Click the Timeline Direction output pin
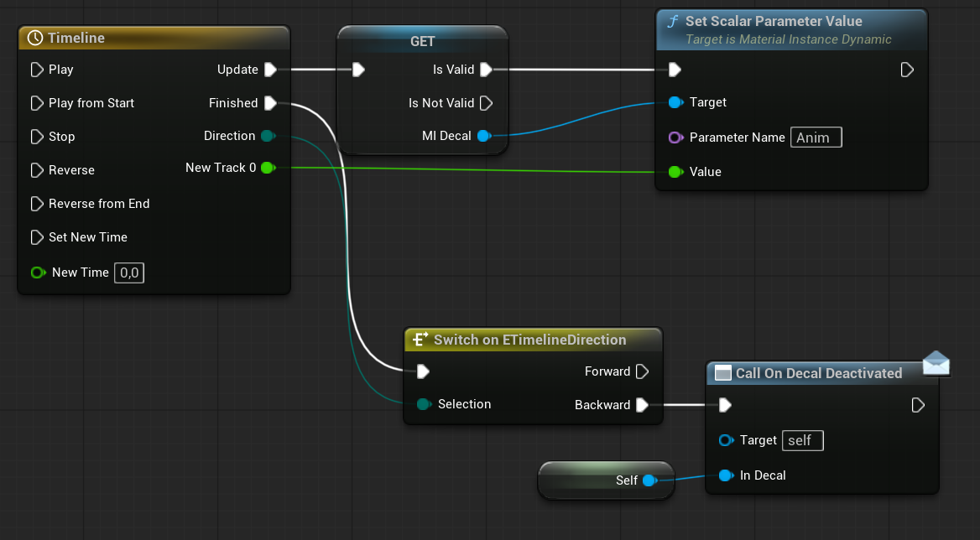The width and height of the screenshot is (980, 540). pos(268,136)
